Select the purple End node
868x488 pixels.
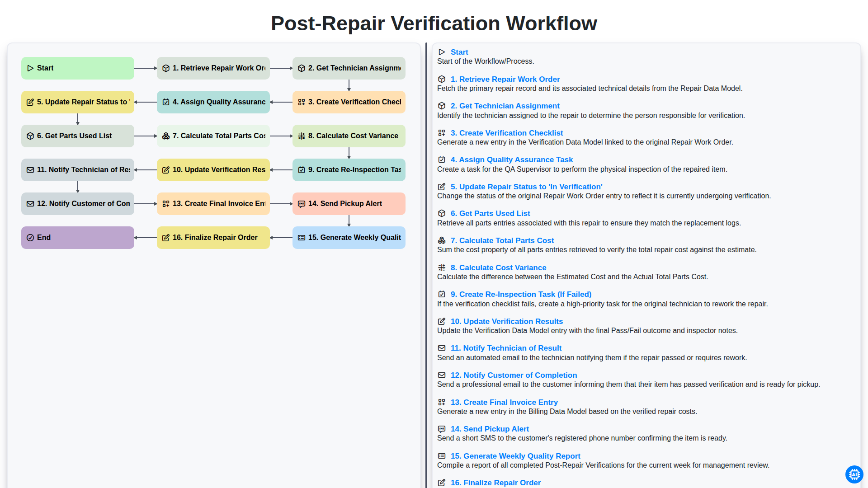coord(78,238)
